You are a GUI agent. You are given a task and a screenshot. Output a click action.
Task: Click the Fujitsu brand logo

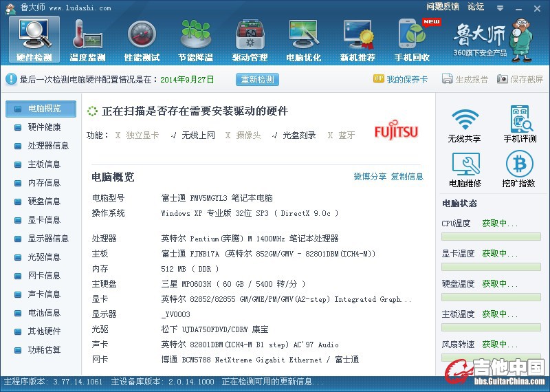397,130
